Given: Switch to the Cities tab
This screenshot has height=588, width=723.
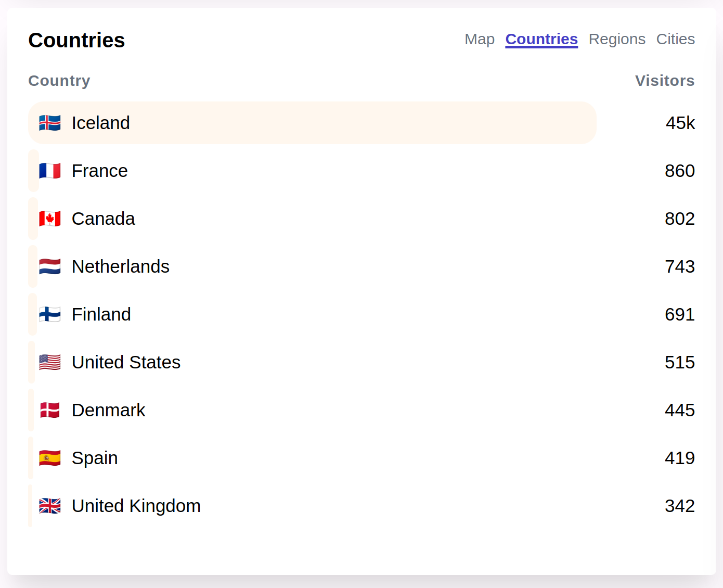Looking at the screenshot, I should click(675, 39).
